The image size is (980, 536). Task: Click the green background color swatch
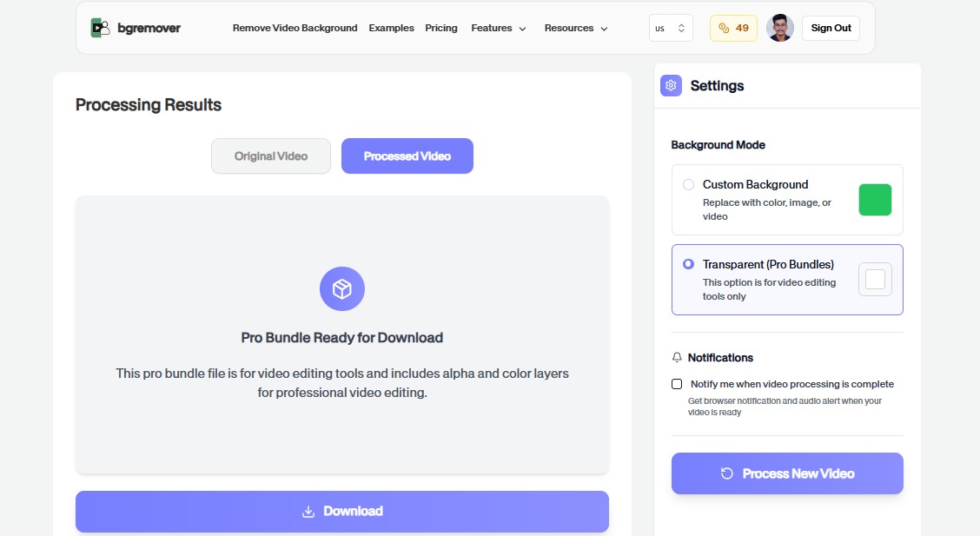(x=875, y=200)
